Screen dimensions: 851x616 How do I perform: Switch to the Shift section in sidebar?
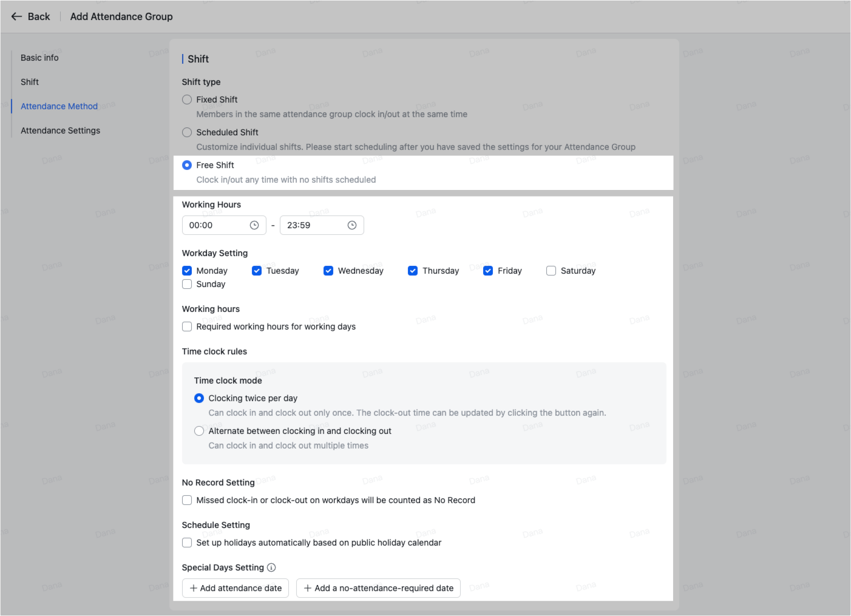click(29, 81)
